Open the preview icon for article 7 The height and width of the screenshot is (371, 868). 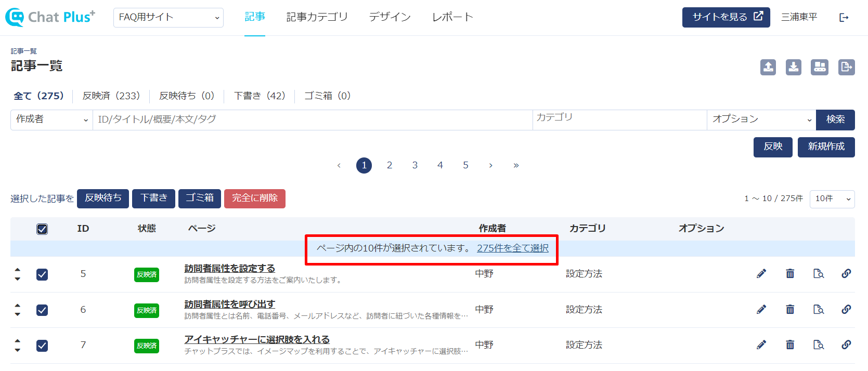(x=819, y=345)
